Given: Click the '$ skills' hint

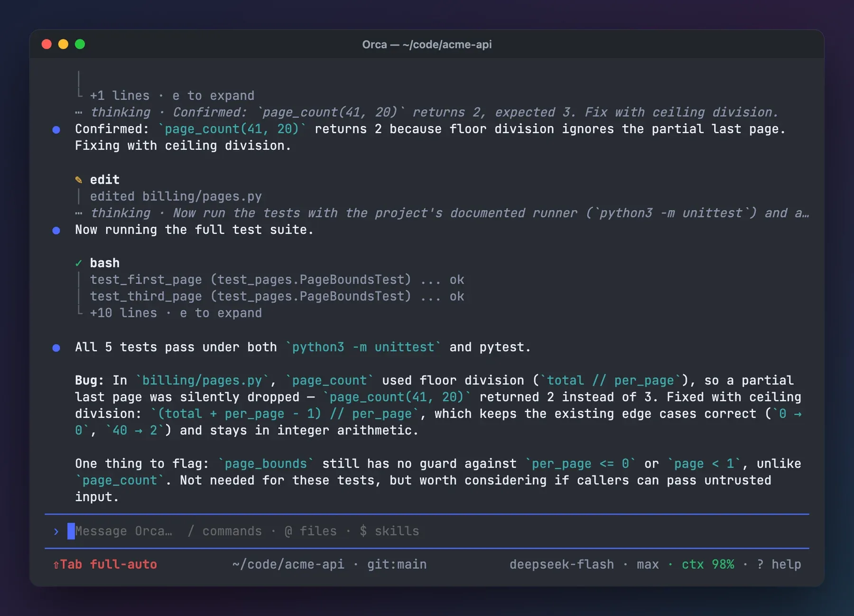Looking at the screenshot, I should (x=389, y=532).
